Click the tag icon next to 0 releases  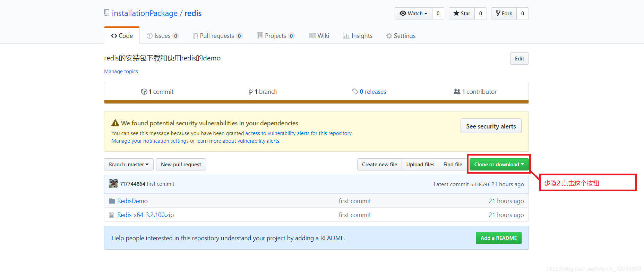pos(355,92)
